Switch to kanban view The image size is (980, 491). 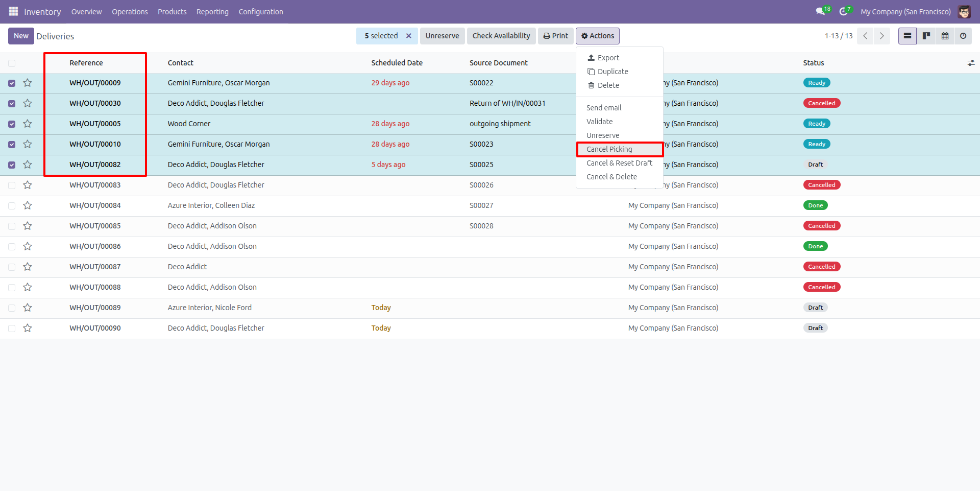pos(926,36)
